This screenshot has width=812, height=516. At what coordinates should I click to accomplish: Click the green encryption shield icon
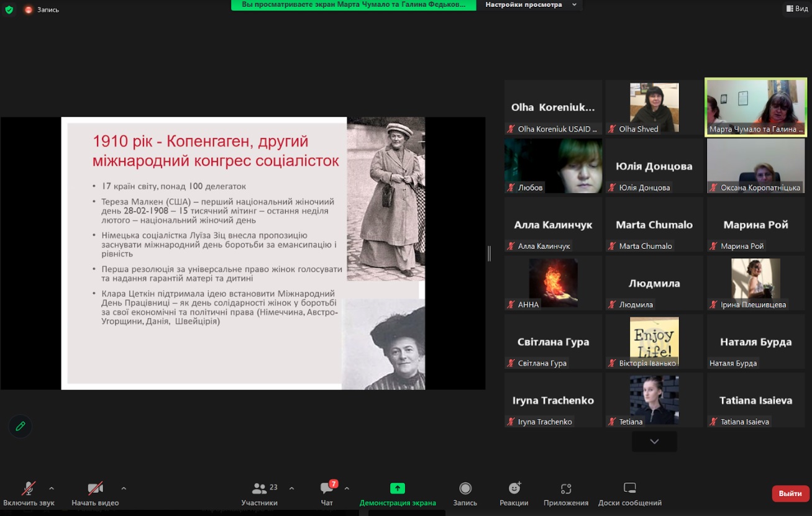[x=9, y=9]
